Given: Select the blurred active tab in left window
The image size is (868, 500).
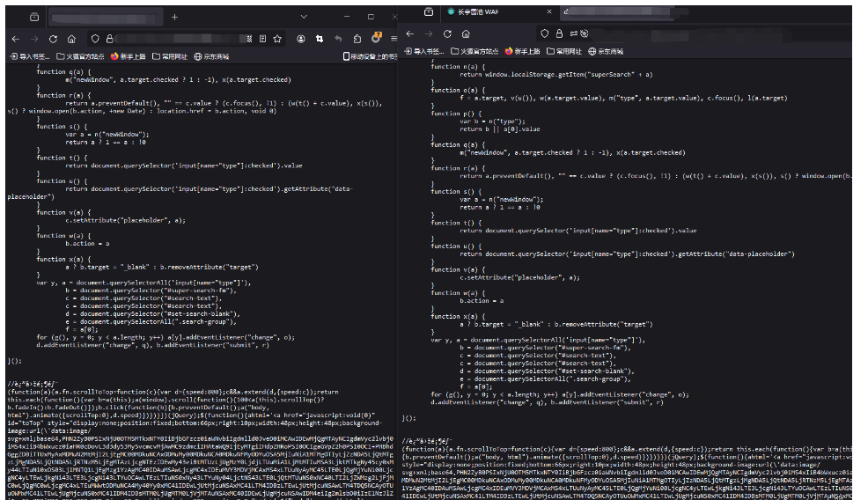Looking at the screenshot, I should pyautogui.click(x=105, y=17).
